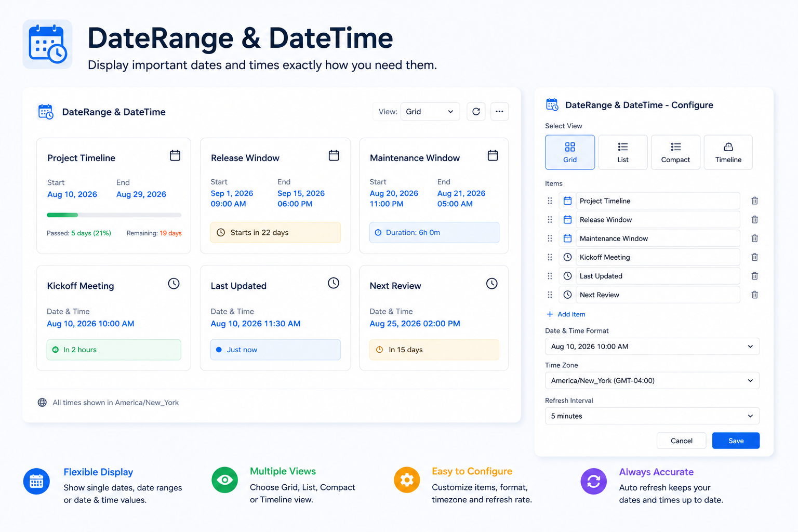Click clock icon on Next Review card
Screen dimensions: 798x532
pyautogui.click(x=491, y=283)
